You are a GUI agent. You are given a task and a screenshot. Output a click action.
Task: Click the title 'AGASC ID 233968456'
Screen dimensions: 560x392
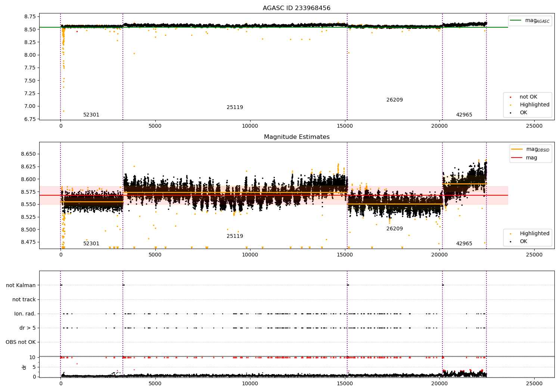(x=296, y=8)
